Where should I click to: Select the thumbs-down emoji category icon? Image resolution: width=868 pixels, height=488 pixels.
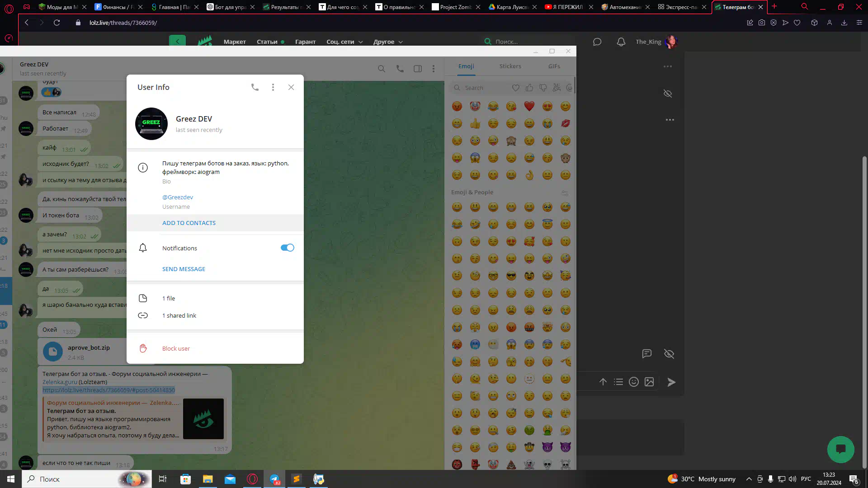tap(543, 88)
